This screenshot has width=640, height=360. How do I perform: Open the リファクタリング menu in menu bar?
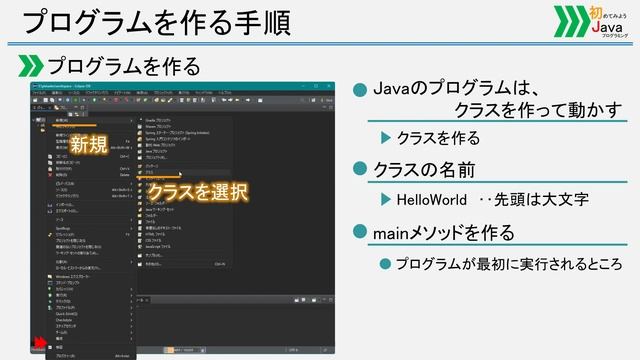click(x=97, y=93)
